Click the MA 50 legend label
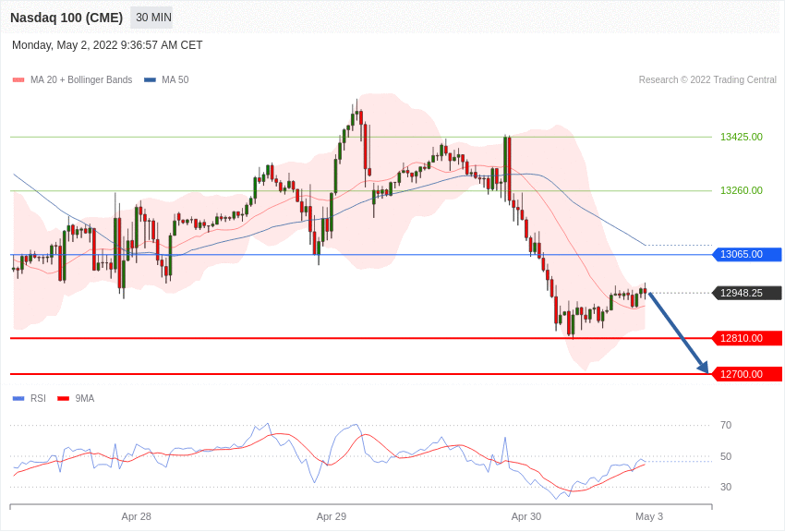The width and height of the screenshot is (785, 532). point(175,79)
